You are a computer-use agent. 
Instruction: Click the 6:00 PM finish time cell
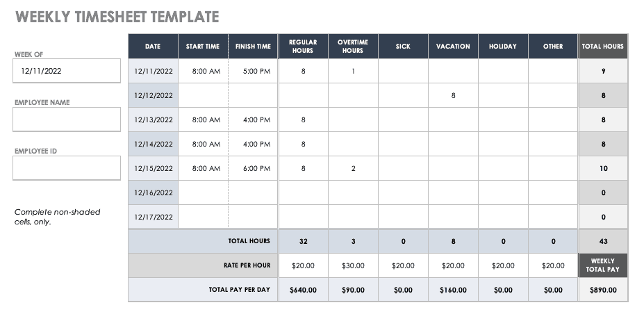pos(254,168)
